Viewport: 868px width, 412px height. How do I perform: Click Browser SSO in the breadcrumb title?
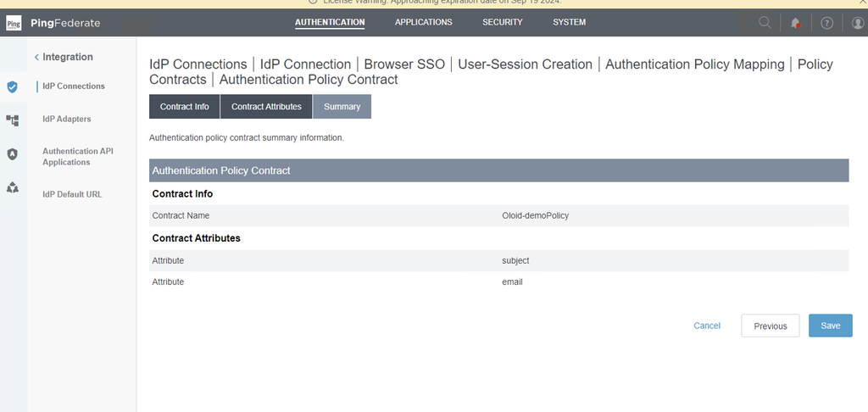pyautogui.click(x=404, y=64)
